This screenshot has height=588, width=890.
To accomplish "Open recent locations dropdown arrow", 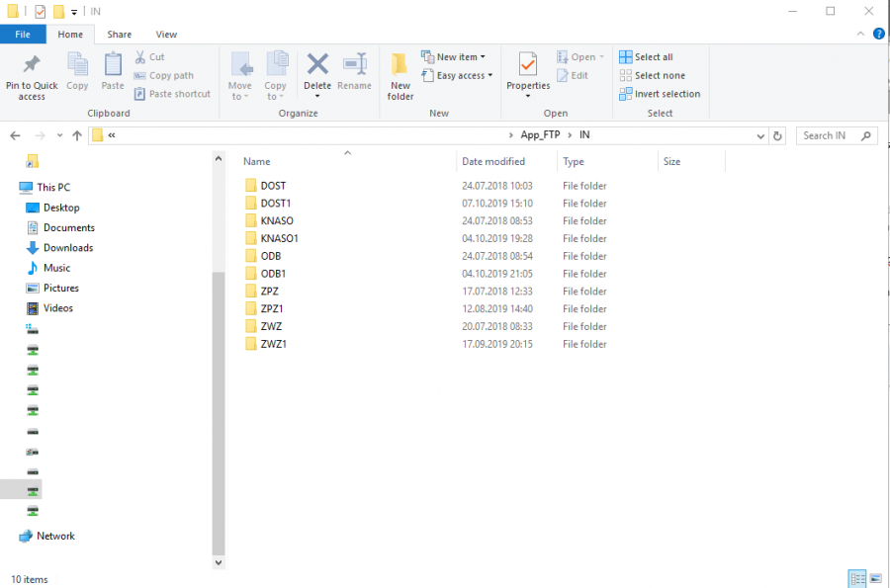I will [59, 135].
